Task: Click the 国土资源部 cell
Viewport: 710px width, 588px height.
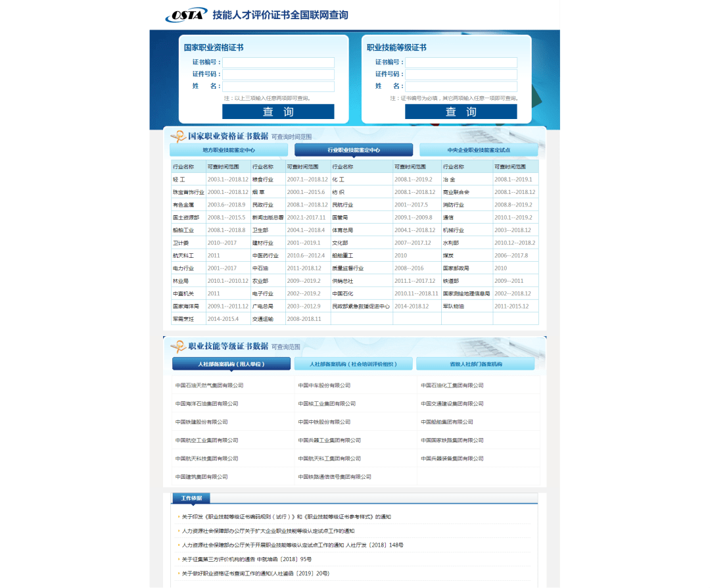Action: pyautogui.click(x=189, y=218)
